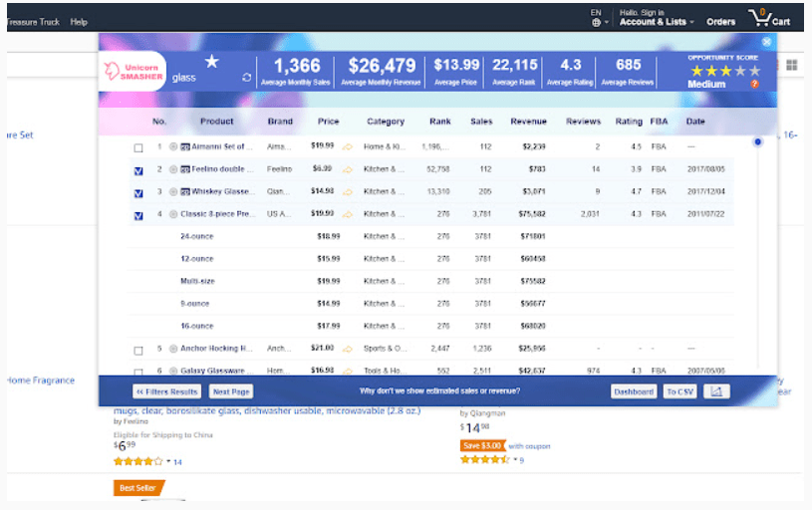The height and width of the screenshot is (510, 812).
Task: Select the 12-ounce variation row
Action: 430,259
